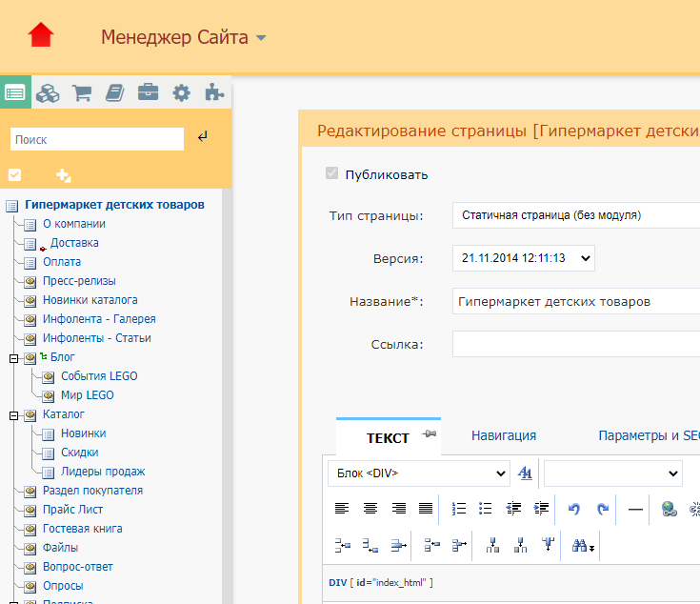The height and width of the screenshot is (604, 700).
Task: Toggle the white checkmark under search field
Action: click(x=14, y=175)
